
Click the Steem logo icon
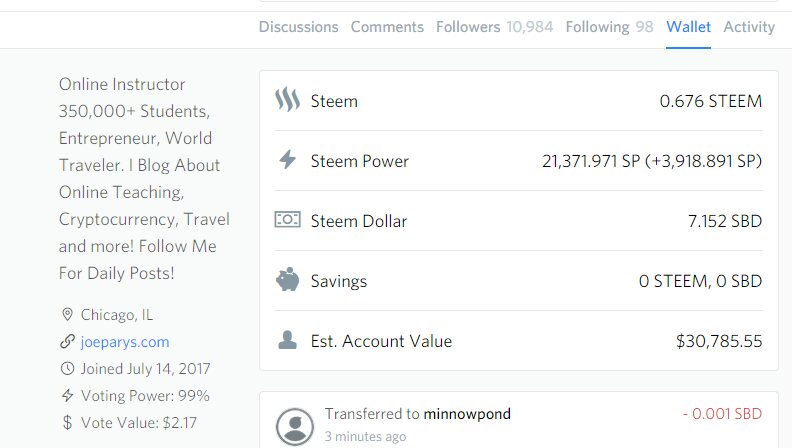tap(287, 101)
